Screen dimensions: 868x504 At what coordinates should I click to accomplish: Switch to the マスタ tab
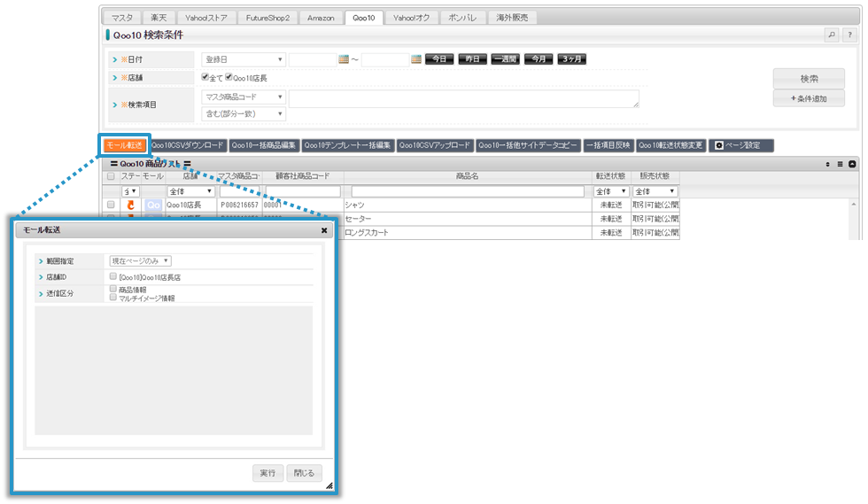[122, 18]
